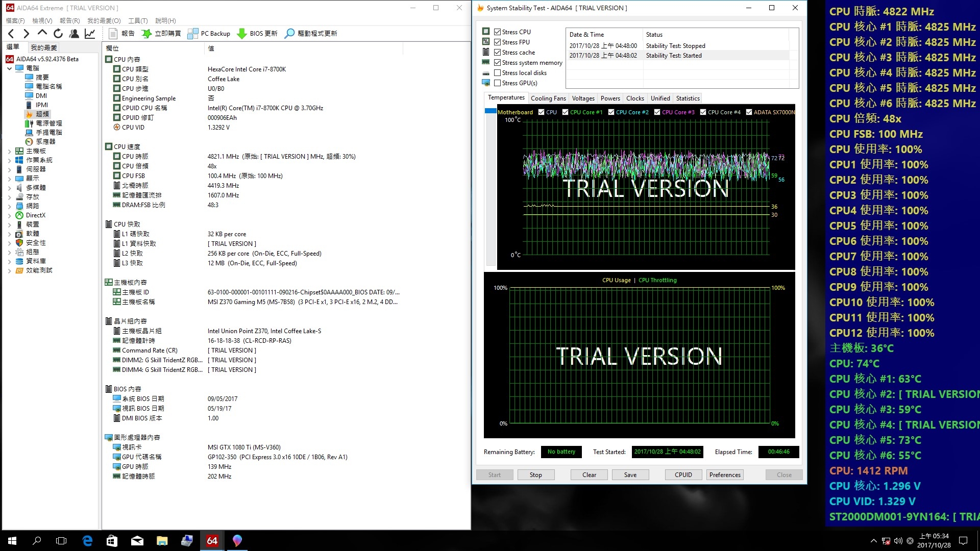Screen dimensions: 980x551
Task: Click the refresh icon in AIDA64 toolbar
Action: [x=58, y=34]
